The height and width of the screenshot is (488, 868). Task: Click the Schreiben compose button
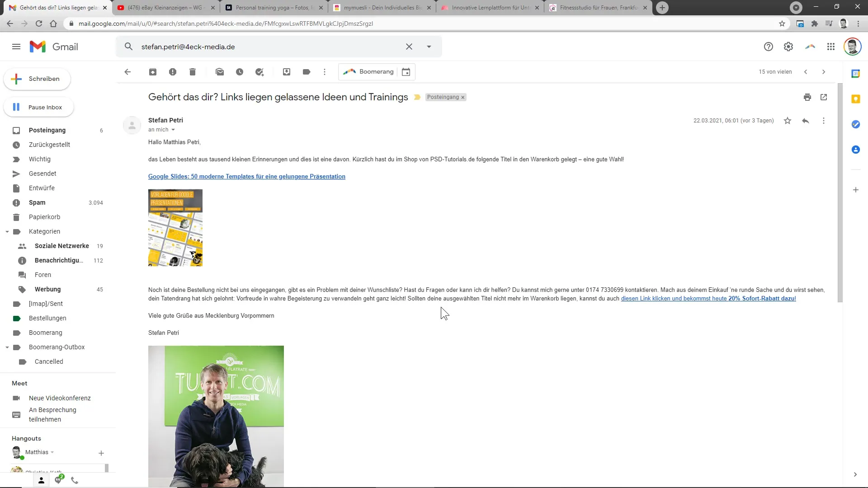coord(38,79)
